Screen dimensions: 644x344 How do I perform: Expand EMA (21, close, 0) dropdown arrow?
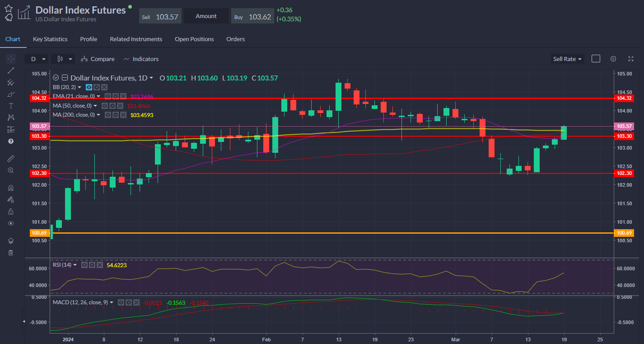pos(98,96)
